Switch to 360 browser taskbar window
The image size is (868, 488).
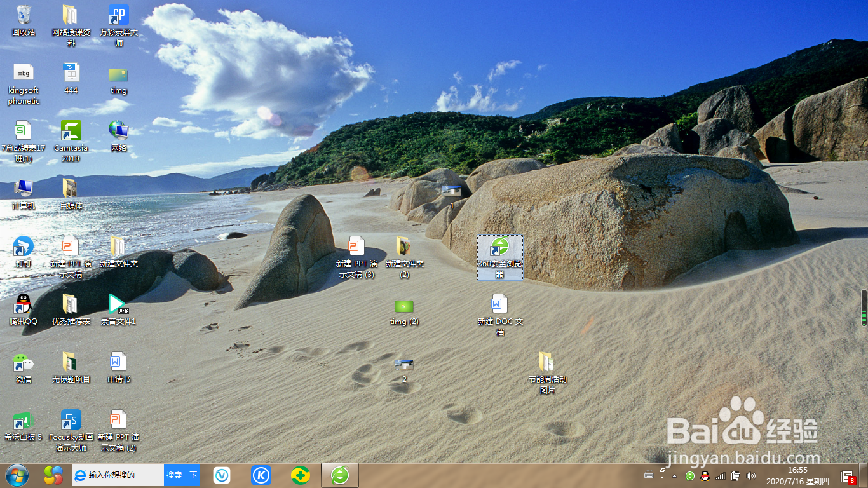340,475
